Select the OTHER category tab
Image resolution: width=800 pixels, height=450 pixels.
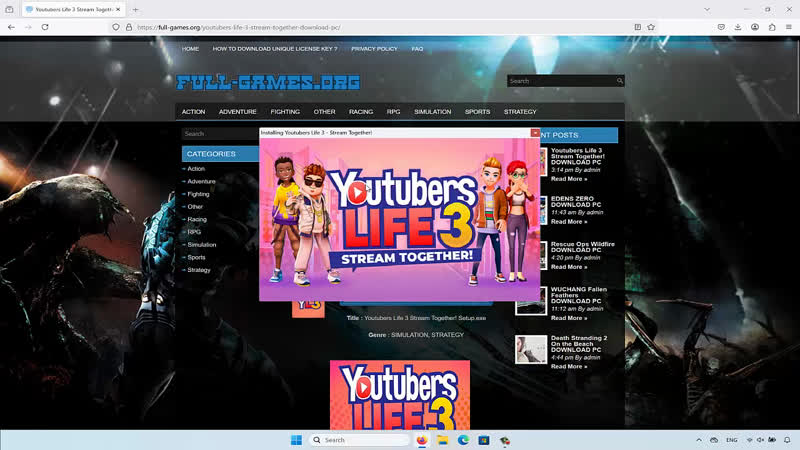pyautogui.click(x=324, y=112)
